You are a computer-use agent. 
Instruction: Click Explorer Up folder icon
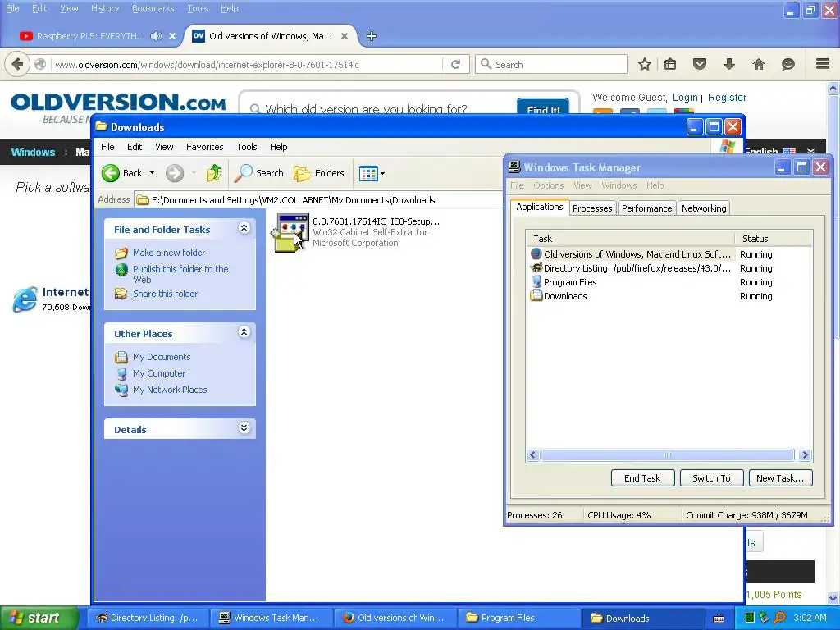tap(214, 173)
